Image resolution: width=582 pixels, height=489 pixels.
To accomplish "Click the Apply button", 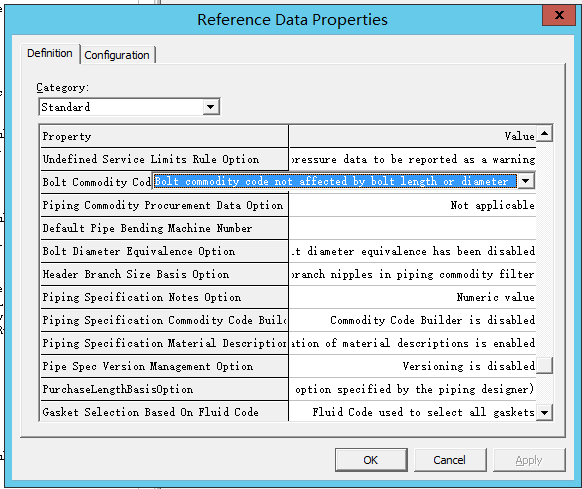I will click(x=529, y=460).
